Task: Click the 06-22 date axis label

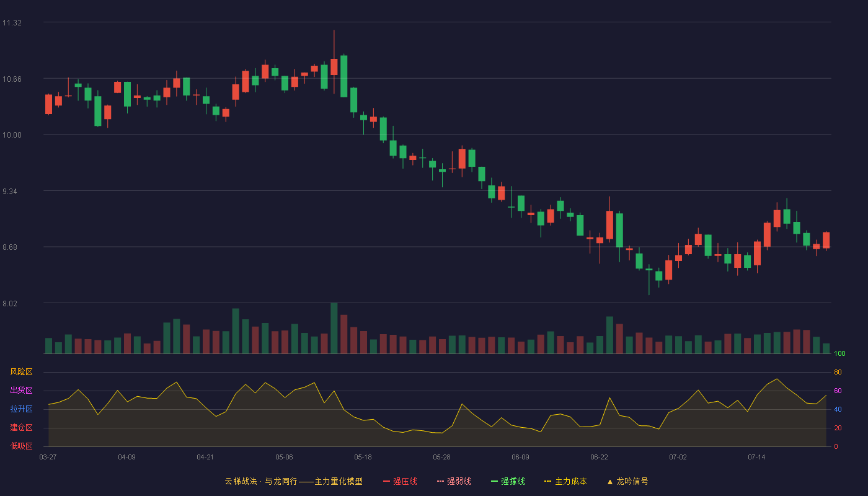Action: pyautogui.click(x=599, y=457)
